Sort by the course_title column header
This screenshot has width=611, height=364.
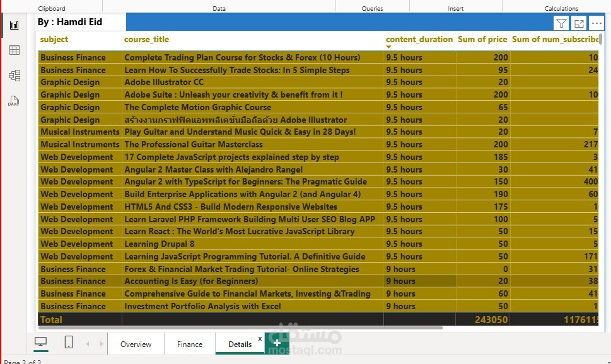tap(146, 39)
